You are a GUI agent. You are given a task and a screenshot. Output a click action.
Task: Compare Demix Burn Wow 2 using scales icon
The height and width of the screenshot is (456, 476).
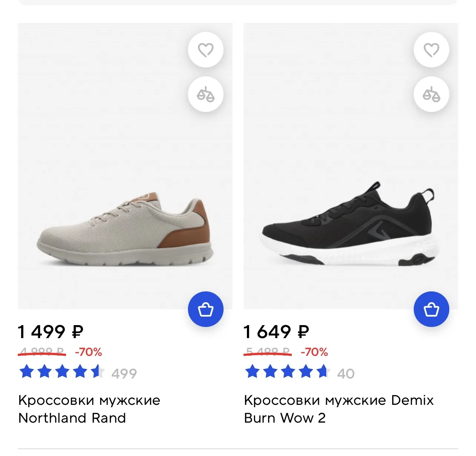click(x=432, y=94)
